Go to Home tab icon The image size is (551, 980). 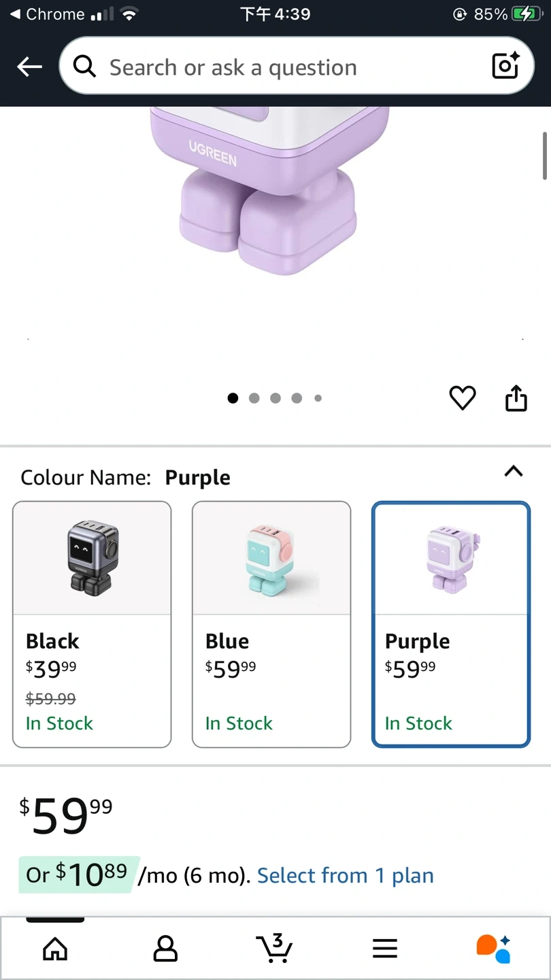point(55,948)
